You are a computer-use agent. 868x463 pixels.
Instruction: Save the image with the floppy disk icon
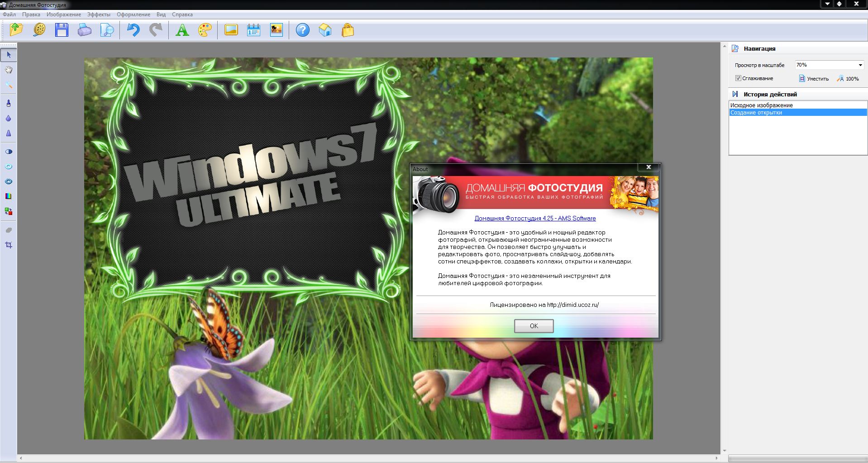click(62, 30)
